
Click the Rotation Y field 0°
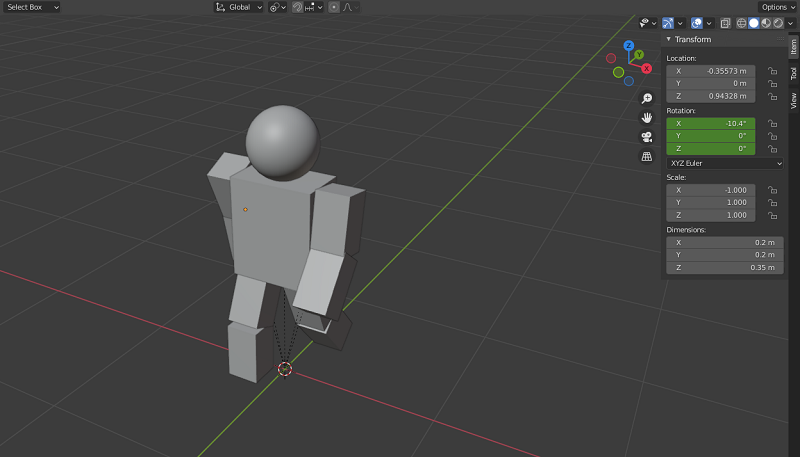[x=711, y=136]
